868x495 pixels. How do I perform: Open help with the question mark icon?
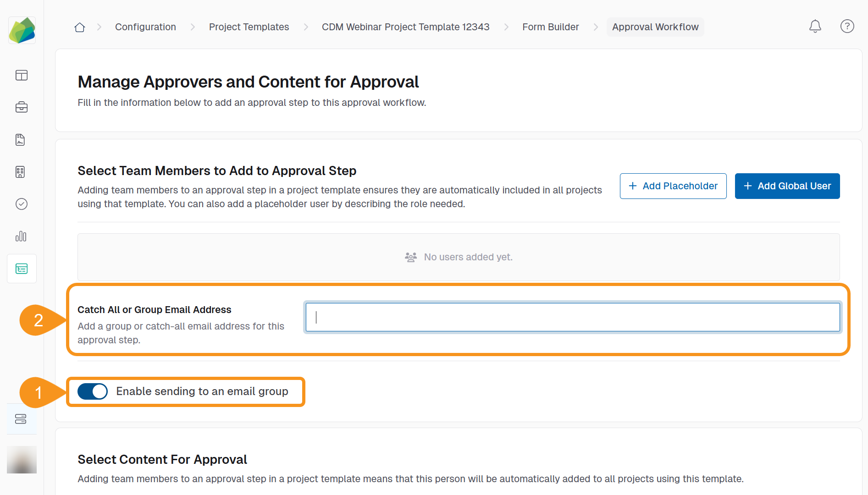coord(847,26)
